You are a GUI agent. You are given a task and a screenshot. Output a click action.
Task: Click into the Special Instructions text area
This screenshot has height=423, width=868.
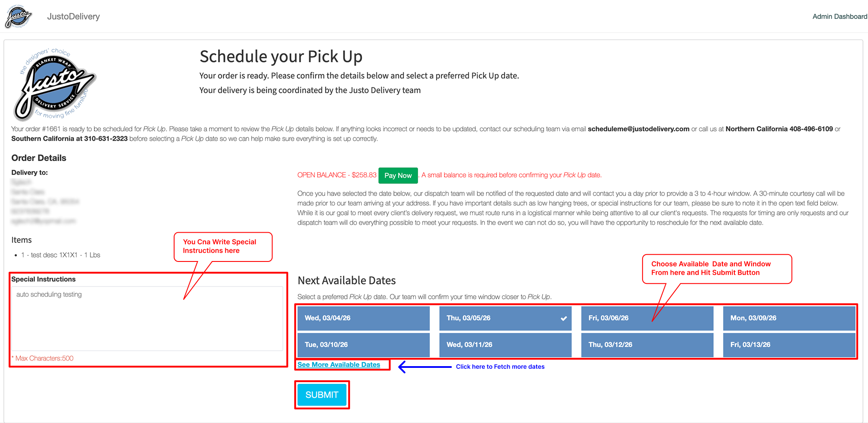(x=147, y=318)
